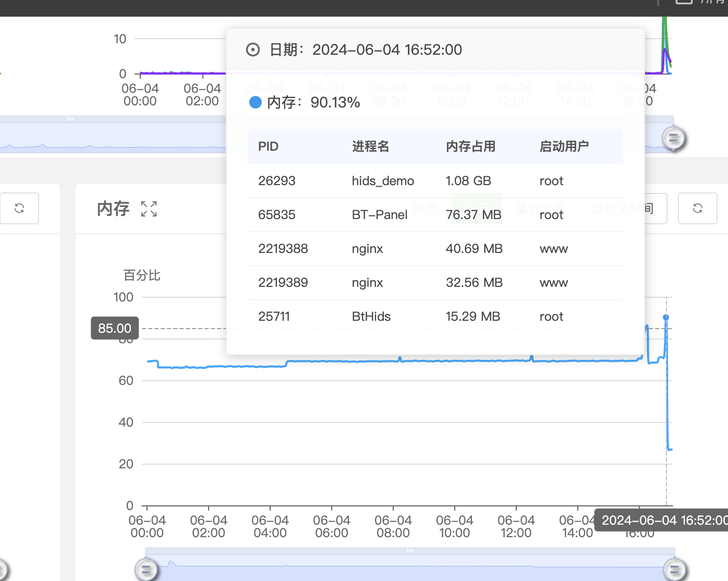Click the 40.69 MB memory value
The height and width of the screenshot is (581, 728).
tap(474, 249)
